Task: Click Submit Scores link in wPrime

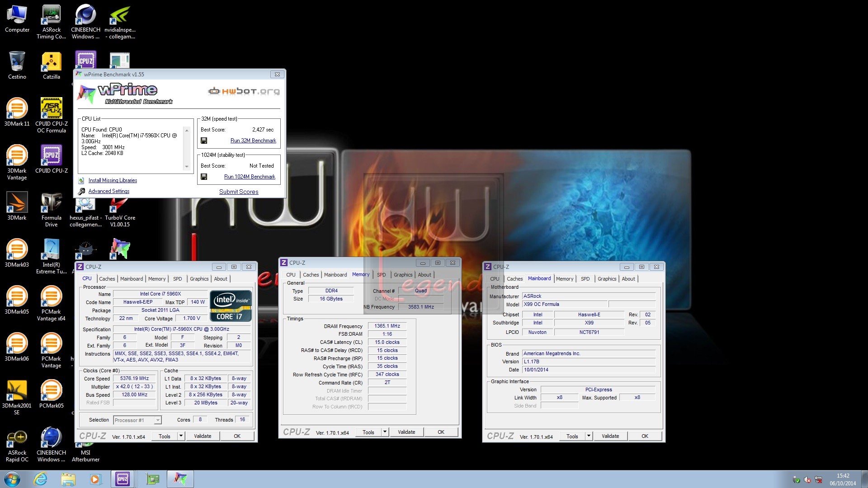Action: (239, 192)
